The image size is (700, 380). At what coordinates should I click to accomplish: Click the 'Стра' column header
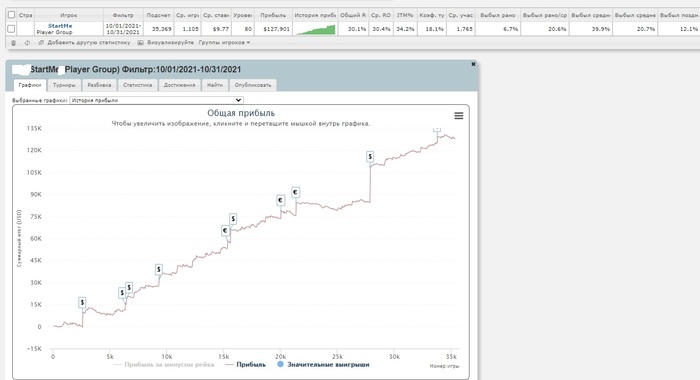point(25,15)
